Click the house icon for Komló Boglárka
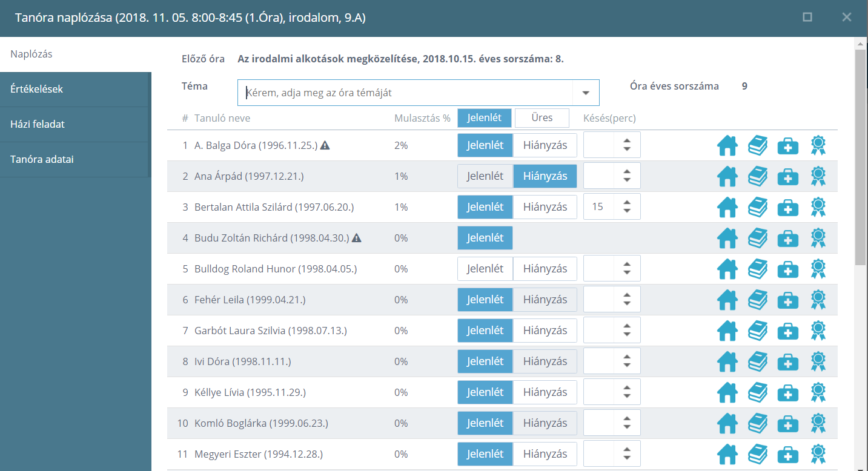This screenshot has height=471, width=868. tap(727, 423)
